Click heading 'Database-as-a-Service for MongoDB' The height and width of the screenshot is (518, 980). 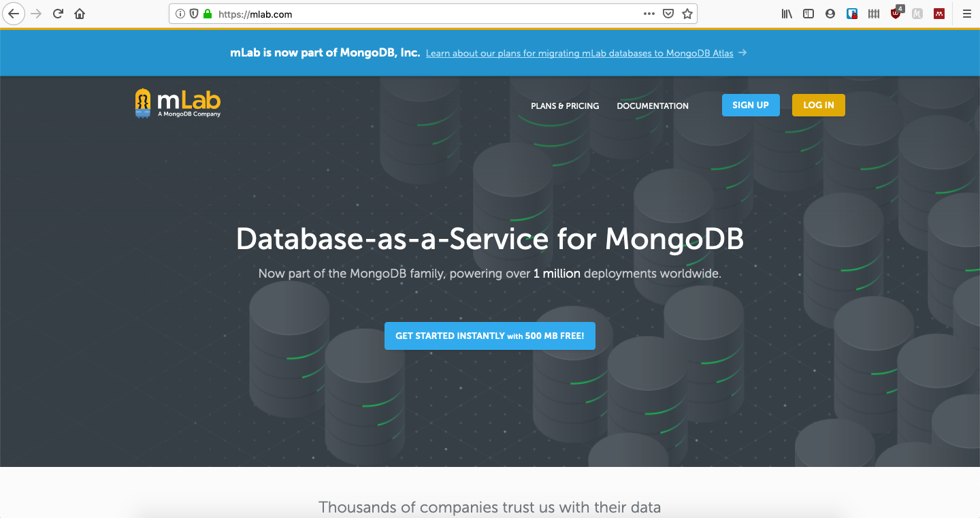point(490,239)
